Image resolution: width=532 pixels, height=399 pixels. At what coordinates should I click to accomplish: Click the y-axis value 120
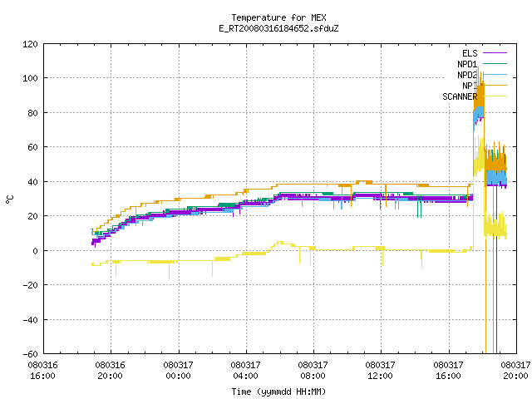(x=30, y=44)
